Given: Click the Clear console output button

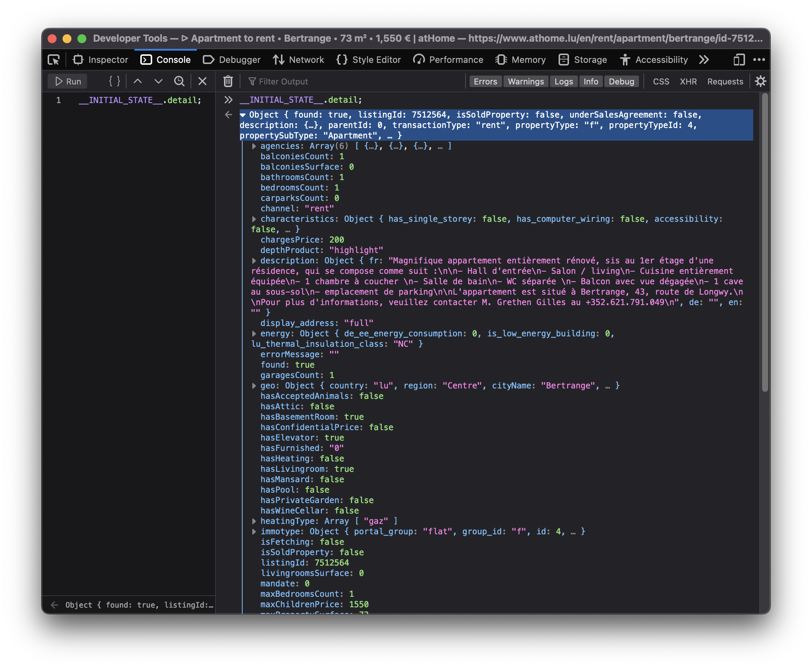Looking at the screenshot, I should (228, 81).
